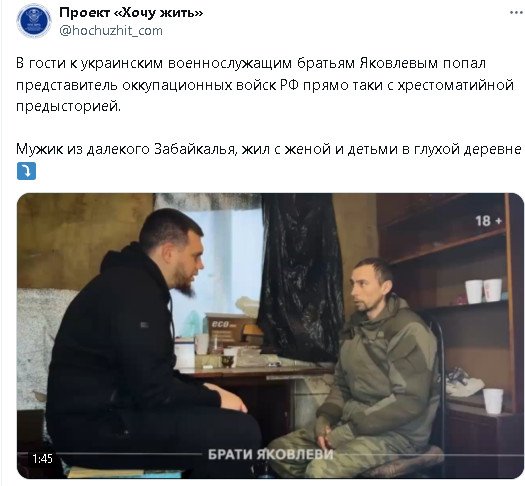
Task: Click the single white cup on lower shelf
Action: [x=493, y=401]
